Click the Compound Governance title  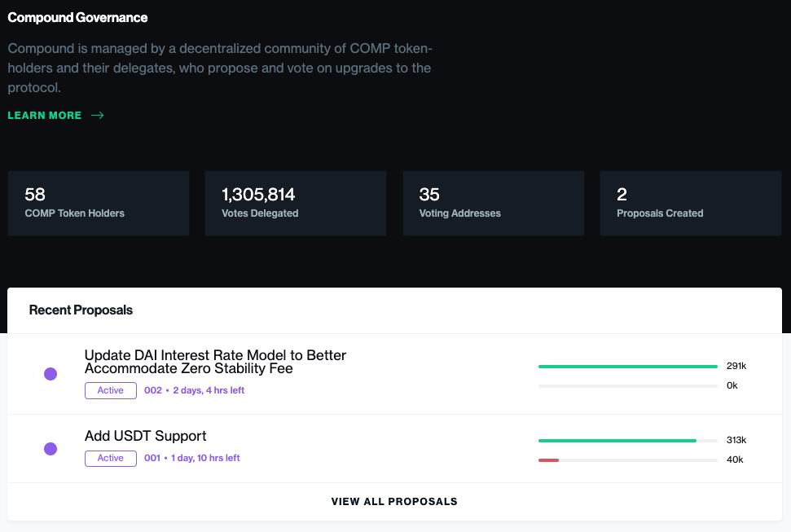[77, 18]
